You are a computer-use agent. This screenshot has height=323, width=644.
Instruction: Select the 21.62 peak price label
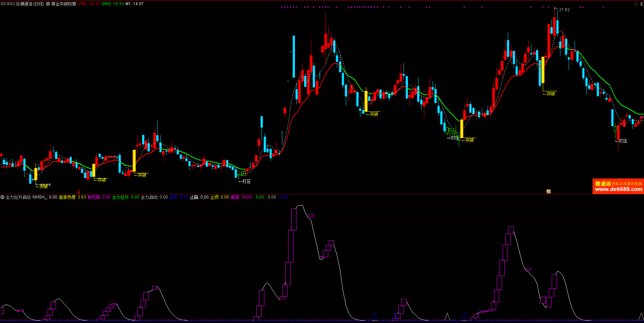pyautogui.click(x=564, y=10)
